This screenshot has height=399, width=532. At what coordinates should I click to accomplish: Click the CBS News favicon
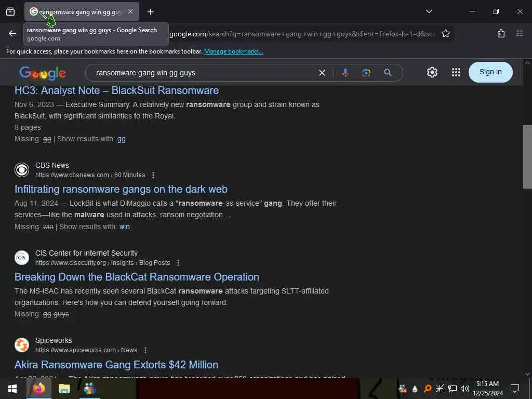coord(22,170)
